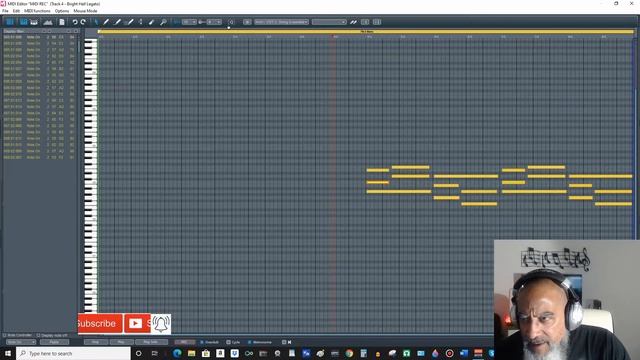Screen dimensions: 640x360
Task: Click the playback position marker in ruler
Action: [333, 37]
